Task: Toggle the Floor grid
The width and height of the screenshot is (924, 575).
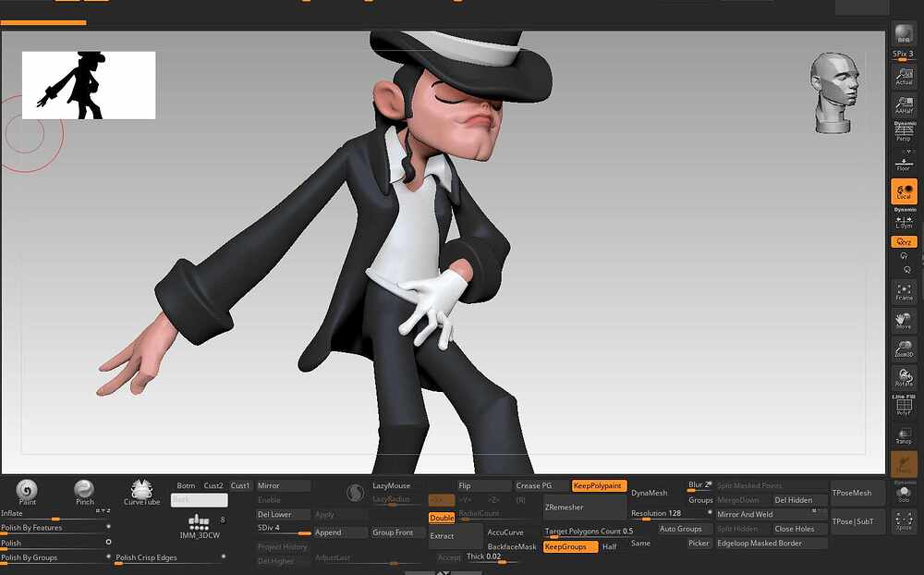Action: (x=904, y=162)
